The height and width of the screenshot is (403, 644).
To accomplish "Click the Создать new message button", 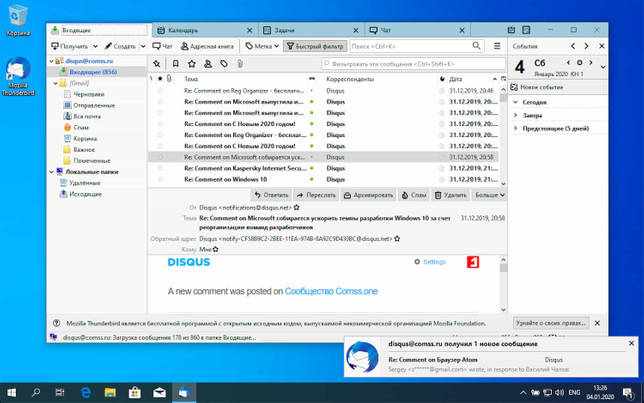I will point(120,46).
